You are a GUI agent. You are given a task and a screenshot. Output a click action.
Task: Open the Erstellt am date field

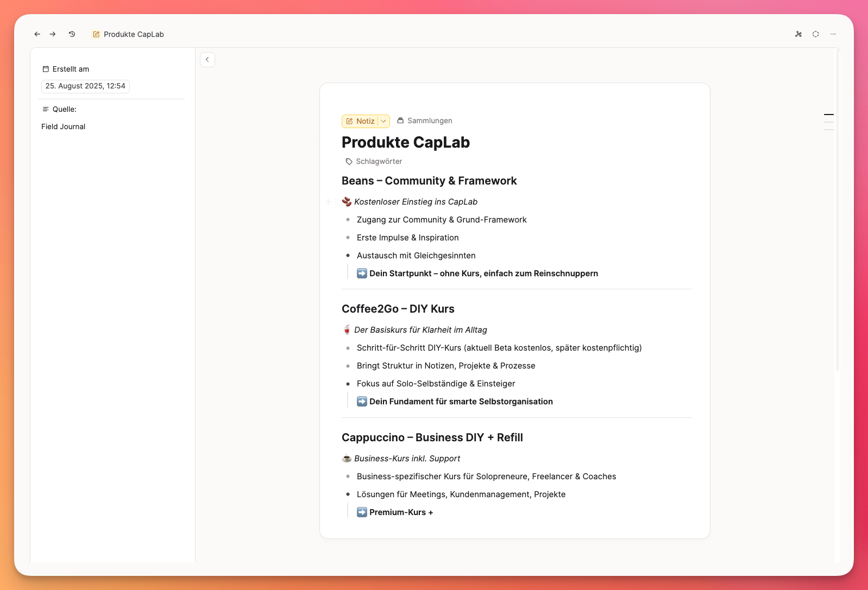point(85,86)
